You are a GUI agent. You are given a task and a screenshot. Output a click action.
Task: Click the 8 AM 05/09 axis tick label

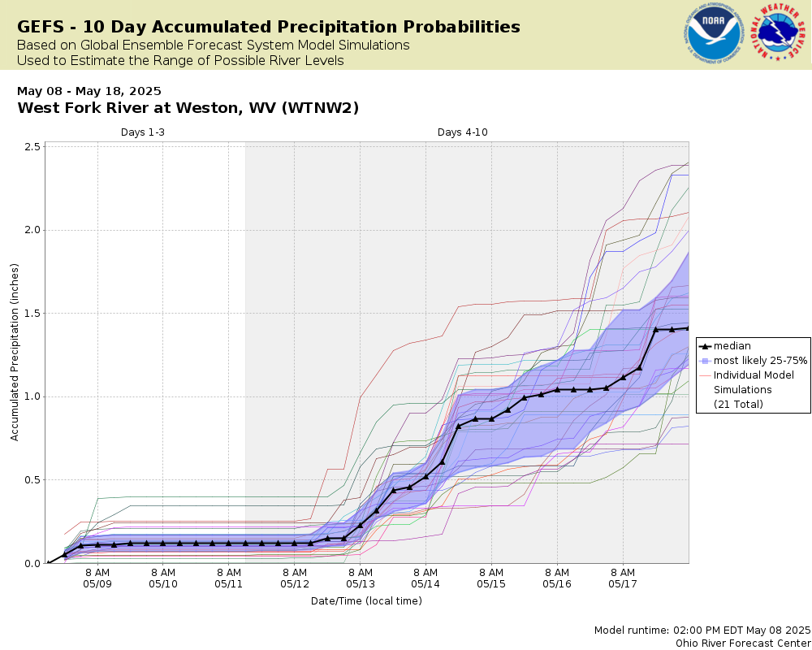(x=97, y=578)
